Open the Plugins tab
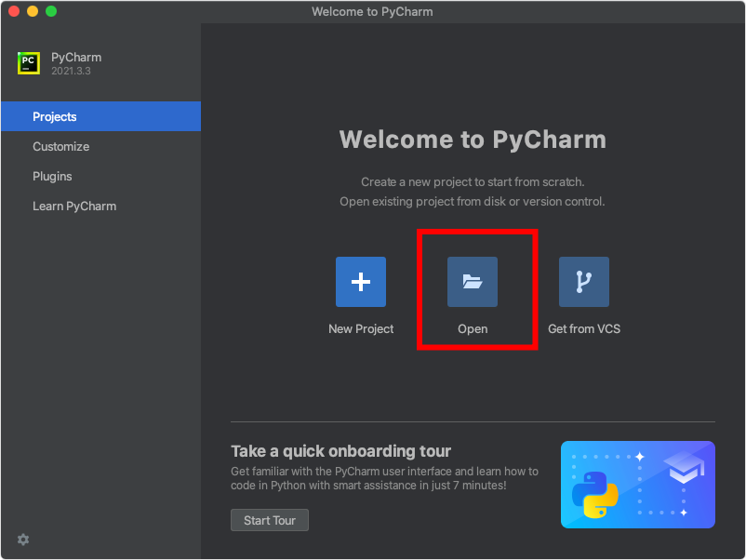 pyautogui.click(x=100, y=177)
